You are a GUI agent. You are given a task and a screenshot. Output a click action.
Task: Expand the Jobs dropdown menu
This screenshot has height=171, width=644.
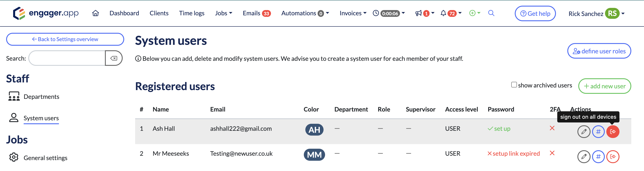[223, 13]
